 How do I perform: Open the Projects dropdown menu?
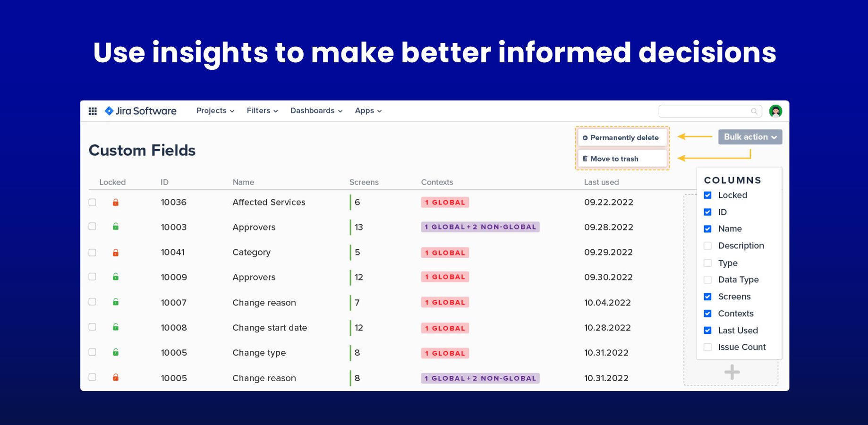point(215,110)
